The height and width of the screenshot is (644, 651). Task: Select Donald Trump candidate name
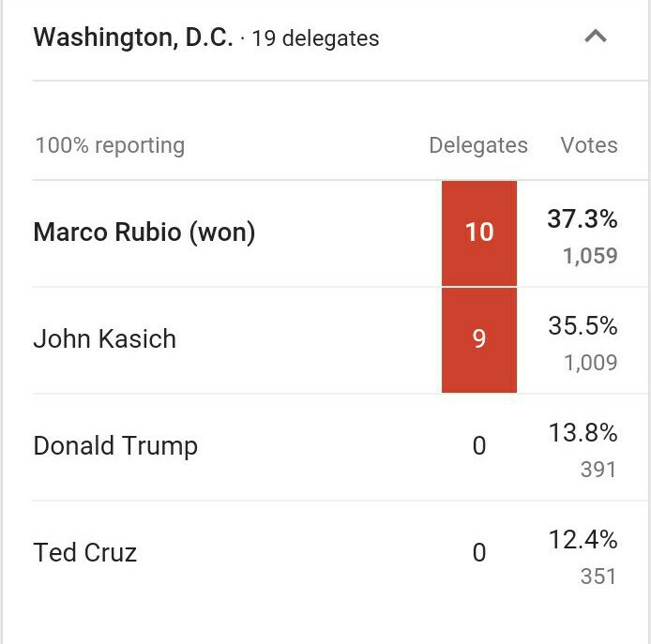[x=115, y=445]
